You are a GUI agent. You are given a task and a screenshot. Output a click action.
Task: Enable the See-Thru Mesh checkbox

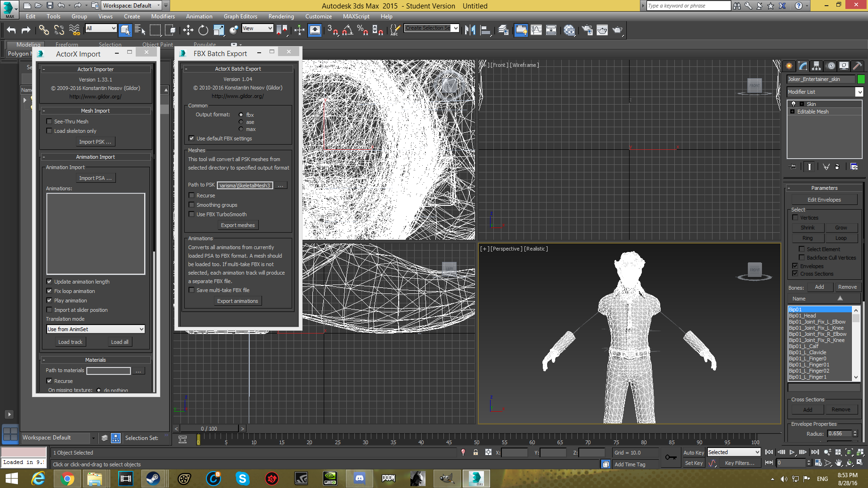coord(49,122)
